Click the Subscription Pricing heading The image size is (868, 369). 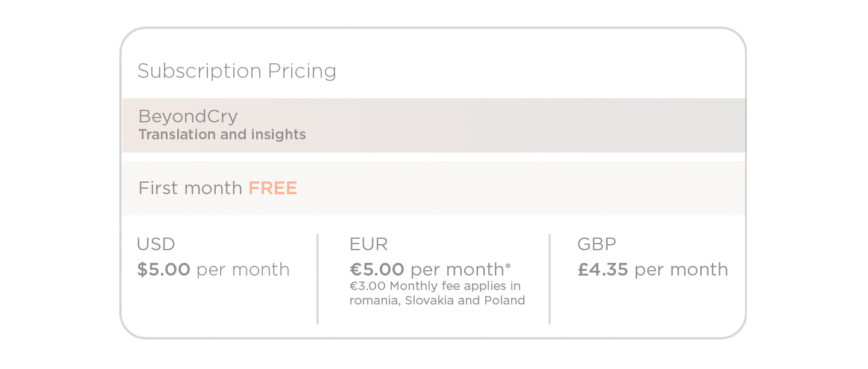(236, 71)
